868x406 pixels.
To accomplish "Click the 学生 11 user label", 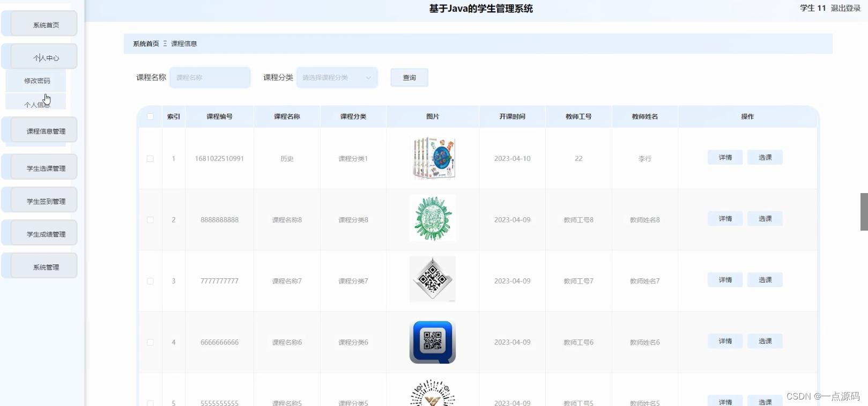I will point(813,8).
